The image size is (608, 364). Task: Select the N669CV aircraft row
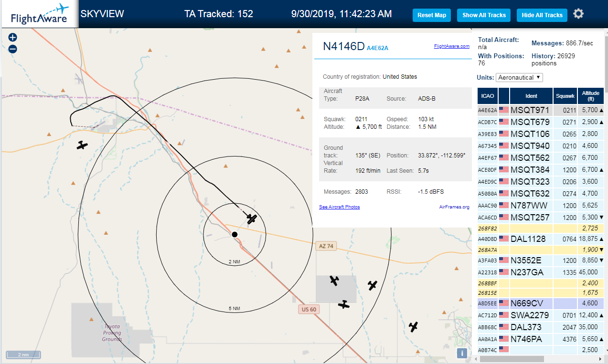tap(541, 303)
